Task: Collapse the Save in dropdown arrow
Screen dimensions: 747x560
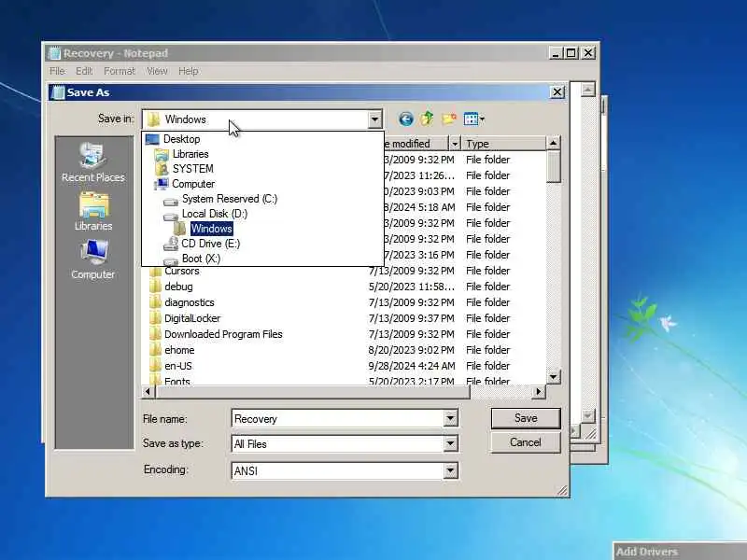Action: pyautogui.click(x=375, y=119)
